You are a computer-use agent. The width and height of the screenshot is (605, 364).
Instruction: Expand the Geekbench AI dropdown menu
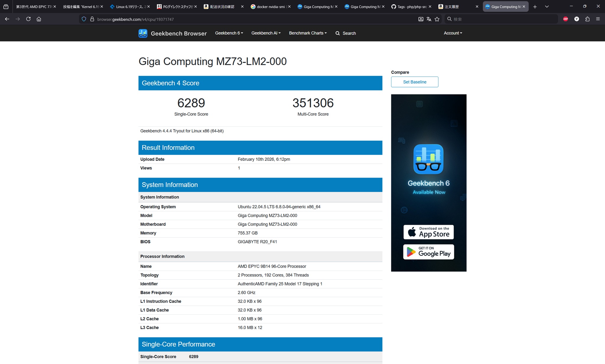[266, 33]
